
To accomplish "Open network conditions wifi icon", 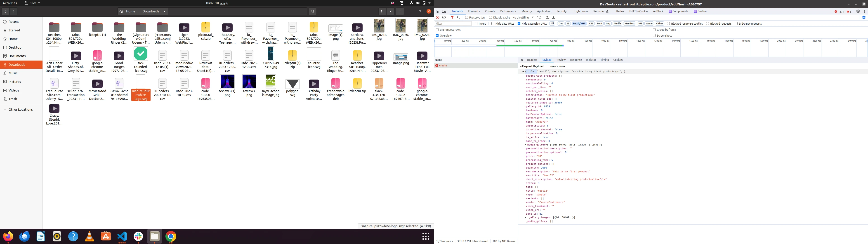I will 539,18.
